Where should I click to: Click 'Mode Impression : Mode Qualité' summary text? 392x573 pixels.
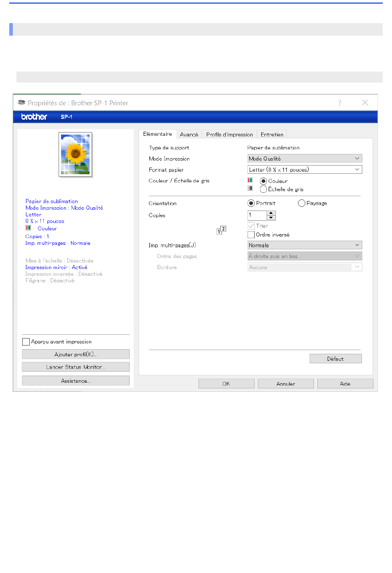pyautogui.click(x=64, y=208)
